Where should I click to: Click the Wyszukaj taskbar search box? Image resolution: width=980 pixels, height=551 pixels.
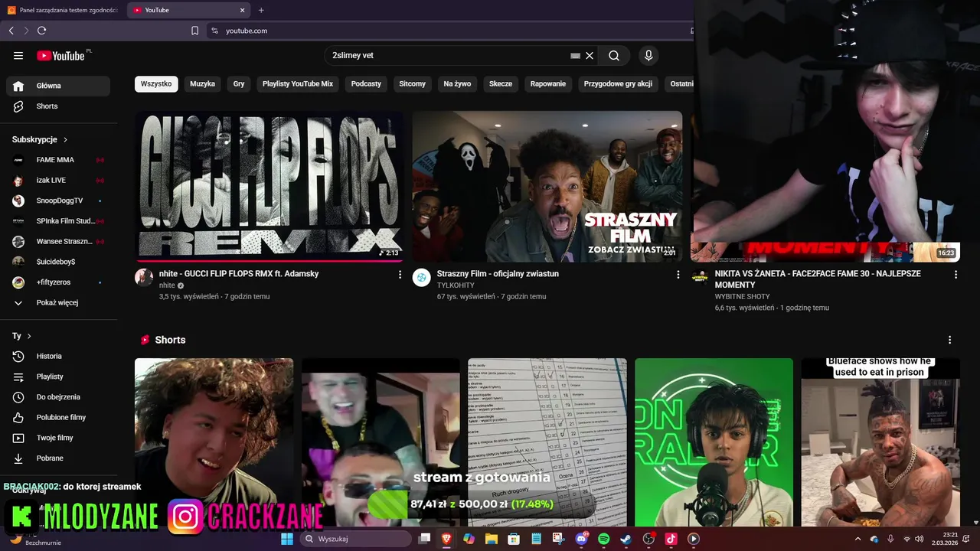(355, 539)
